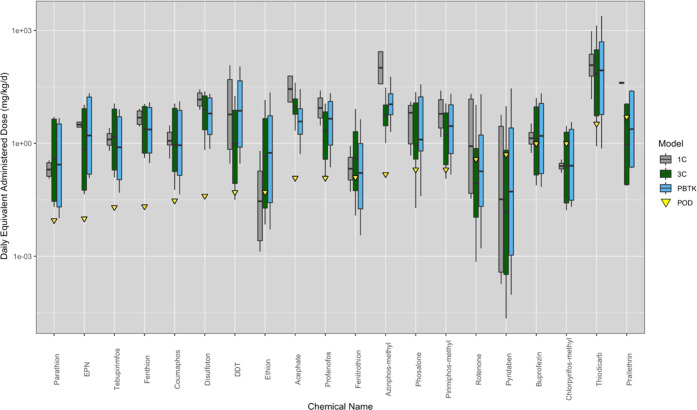Click the Thiodicarb POD yellow triangle marker
The height and width of the screenshot is (410, 697).
pyautogui.click(x=597, y=124)
